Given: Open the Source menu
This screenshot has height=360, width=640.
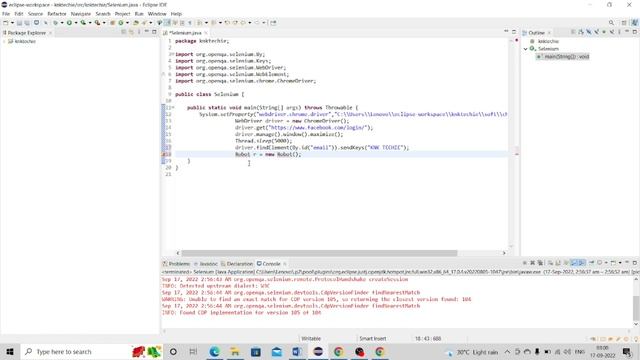Looking at the screenshot, I should 35,14.
